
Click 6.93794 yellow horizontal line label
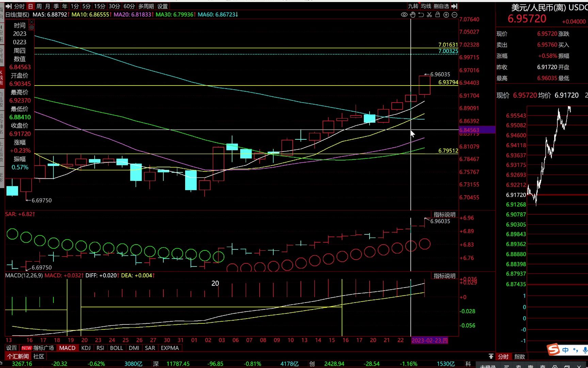[448, 82]
